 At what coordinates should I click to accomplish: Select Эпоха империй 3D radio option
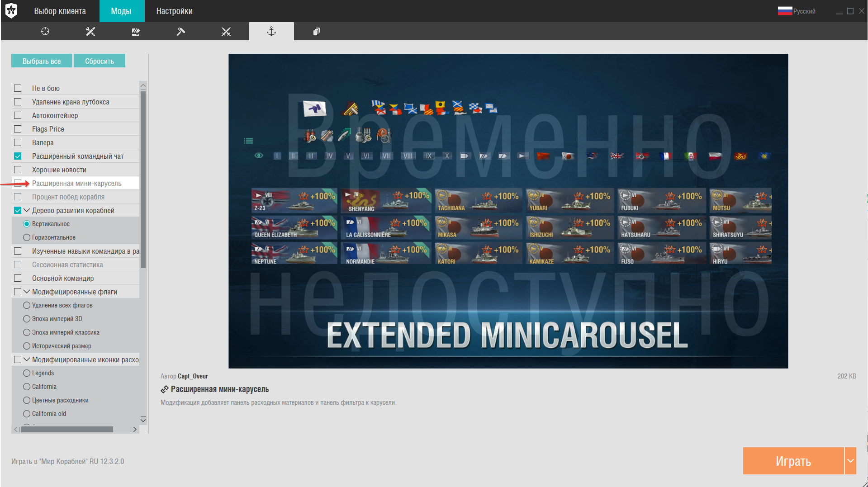(27, 319)
